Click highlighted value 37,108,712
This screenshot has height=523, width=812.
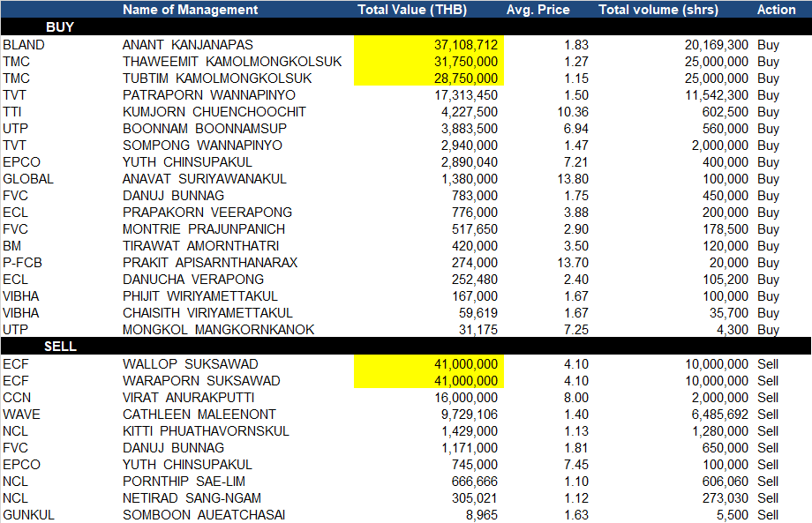(x=465, y=44)
